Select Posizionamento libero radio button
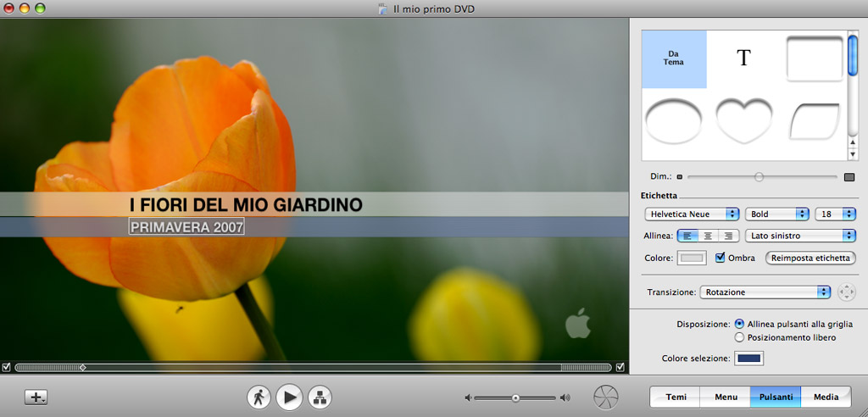Image resolution: width=868 pixels, height=417 pixels. [740, 337]
